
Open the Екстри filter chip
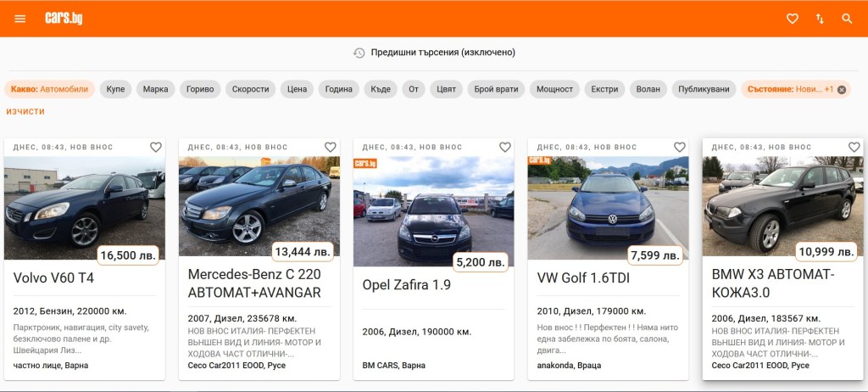pyautogui.click(x=604, y=89)
